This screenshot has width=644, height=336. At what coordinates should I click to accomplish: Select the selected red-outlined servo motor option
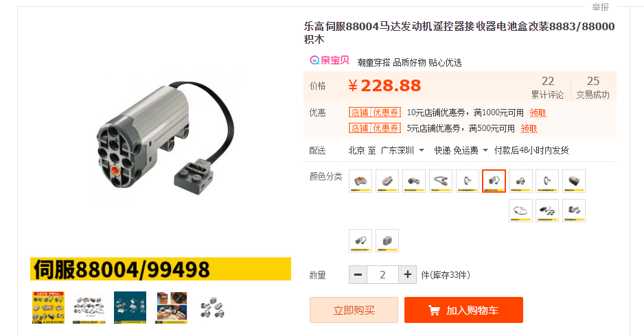494,181
